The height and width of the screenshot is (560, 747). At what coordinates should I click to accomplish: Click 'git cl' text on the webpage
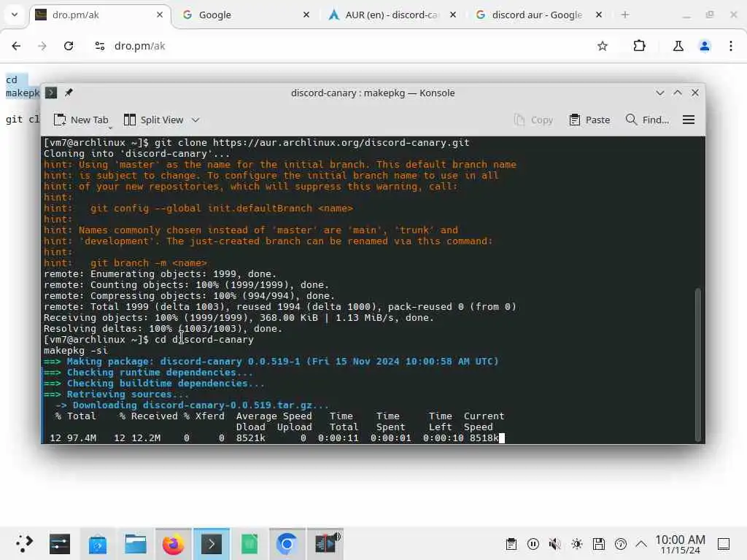pyautogui.click(x=23, y=119)
